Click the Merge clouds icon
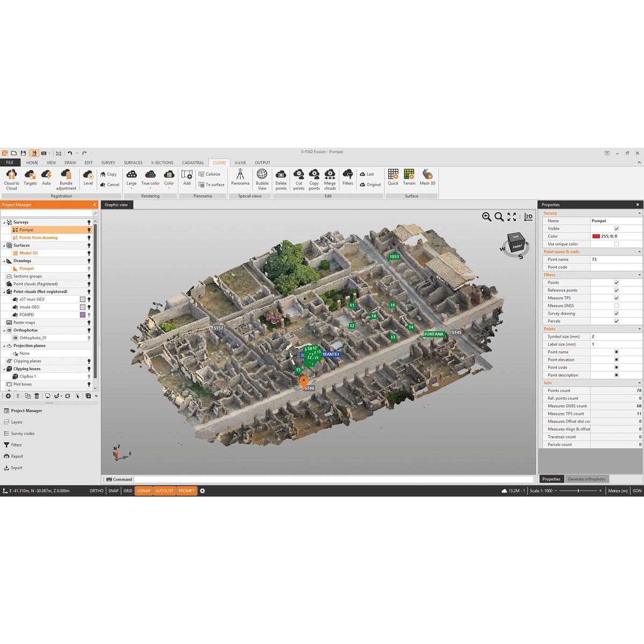The image size is (644, 644). [x=330, y=176]
